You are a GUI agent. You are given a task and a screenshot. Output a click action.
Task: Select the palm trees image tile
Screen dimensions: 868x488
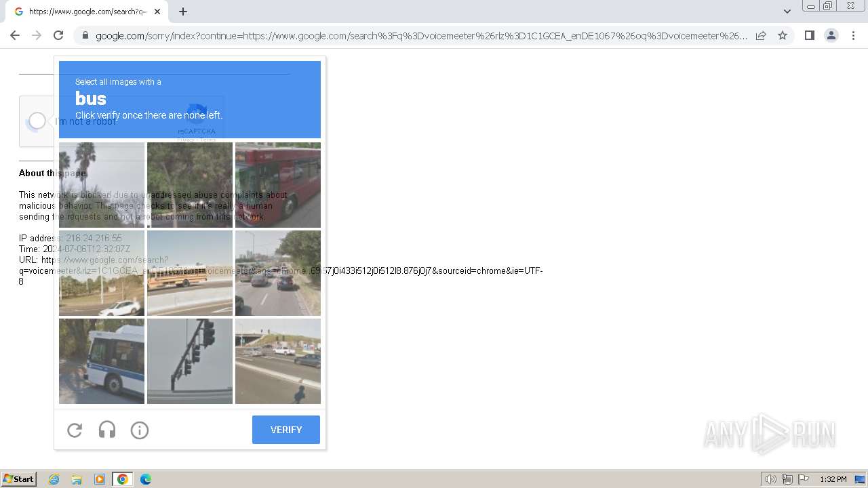[x=102, y=185]
